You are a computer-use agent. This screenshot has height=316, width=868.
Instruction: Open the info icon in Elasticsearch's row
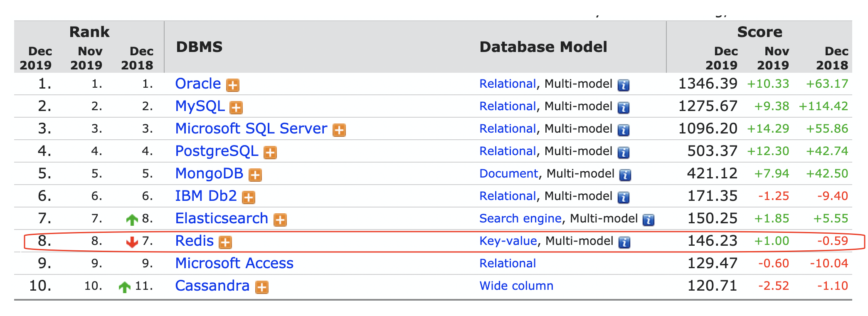[649, 220]
